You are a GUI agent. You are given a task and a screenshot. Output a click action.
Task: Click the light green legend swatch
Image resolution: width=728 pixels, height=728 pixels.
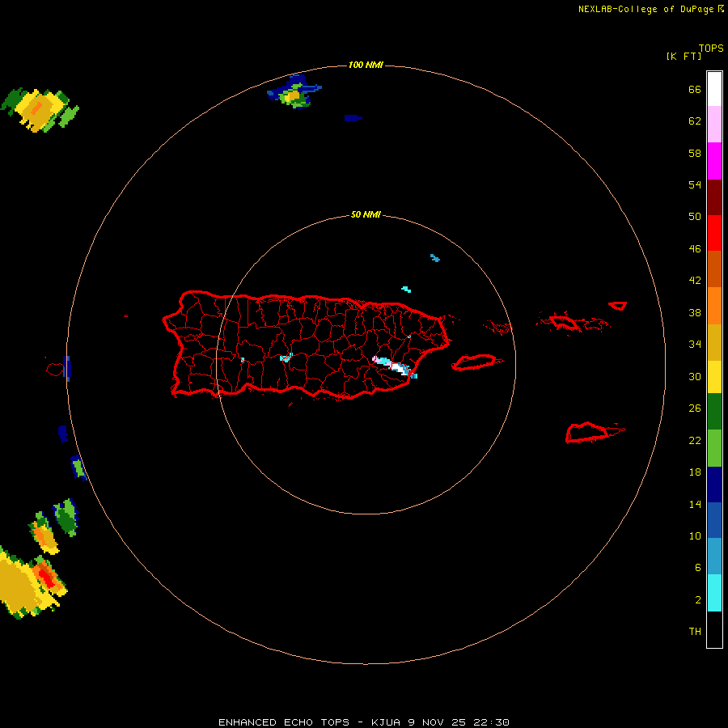pyautogui.click(x=714, y=448)
